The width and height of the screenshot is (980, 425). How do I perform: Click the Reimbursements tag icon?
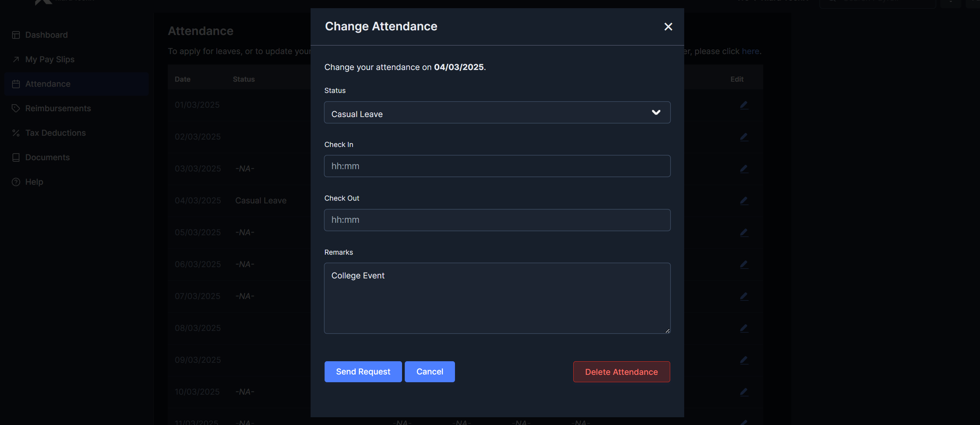[16, 108]
